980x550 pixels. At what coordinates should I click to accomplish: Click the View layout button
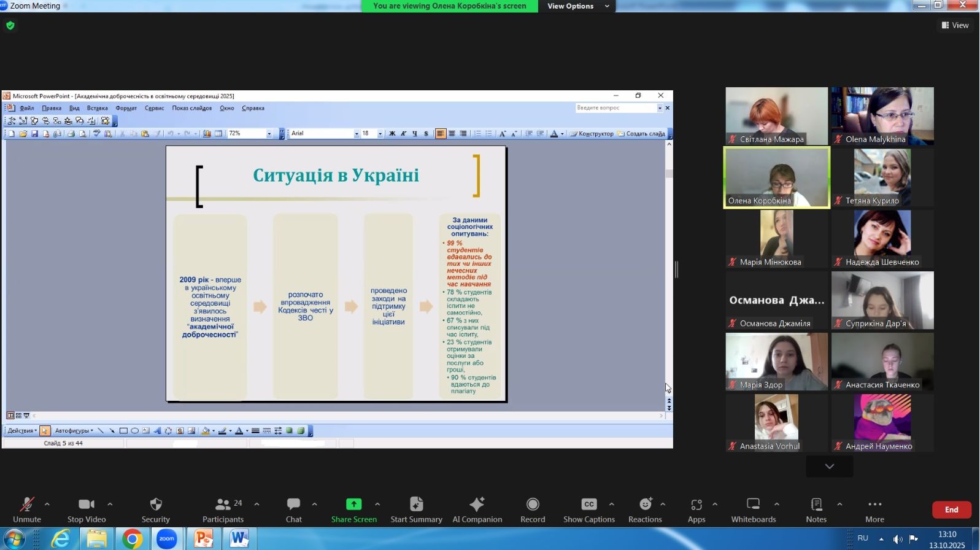click(x=955, y=25)
